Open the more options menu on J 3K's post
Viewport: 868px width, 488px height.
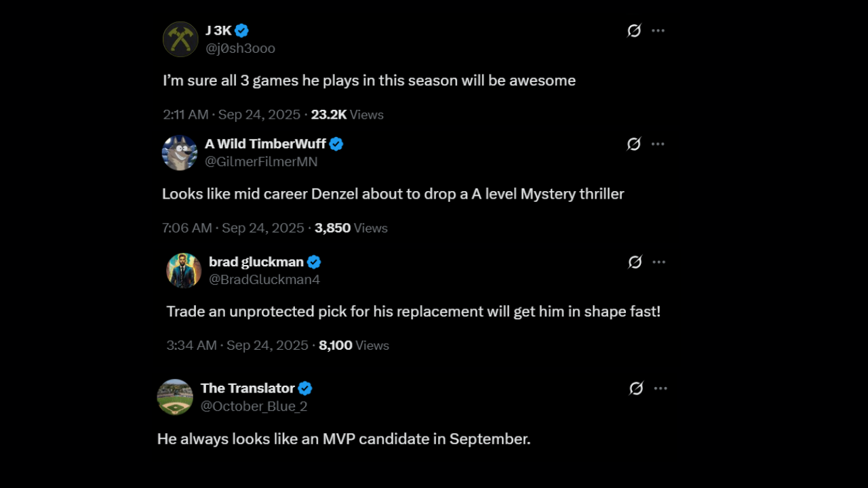(x=658, y=30)
